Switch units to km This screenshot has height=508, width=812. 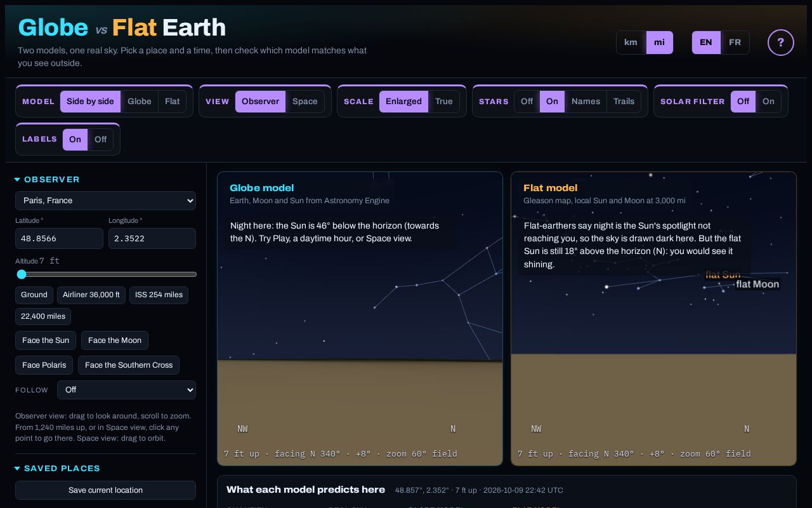[631, 43]
